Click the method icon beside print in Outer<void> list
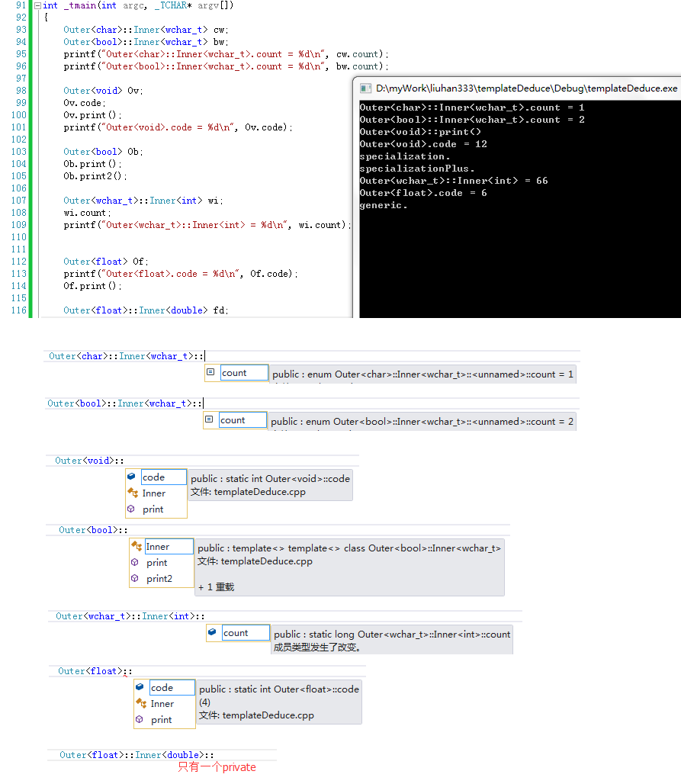681x784 pixels. point(131,509)
